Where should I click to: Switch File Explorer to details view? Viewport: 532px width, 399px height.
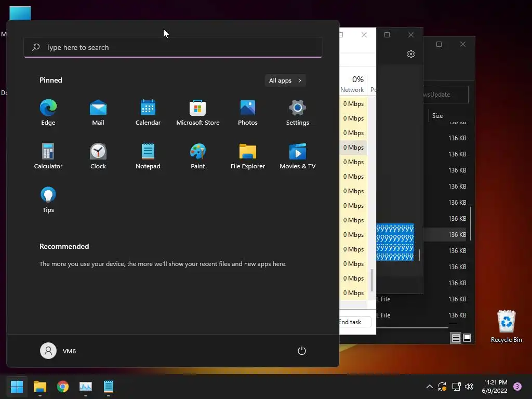coord(456,338)
